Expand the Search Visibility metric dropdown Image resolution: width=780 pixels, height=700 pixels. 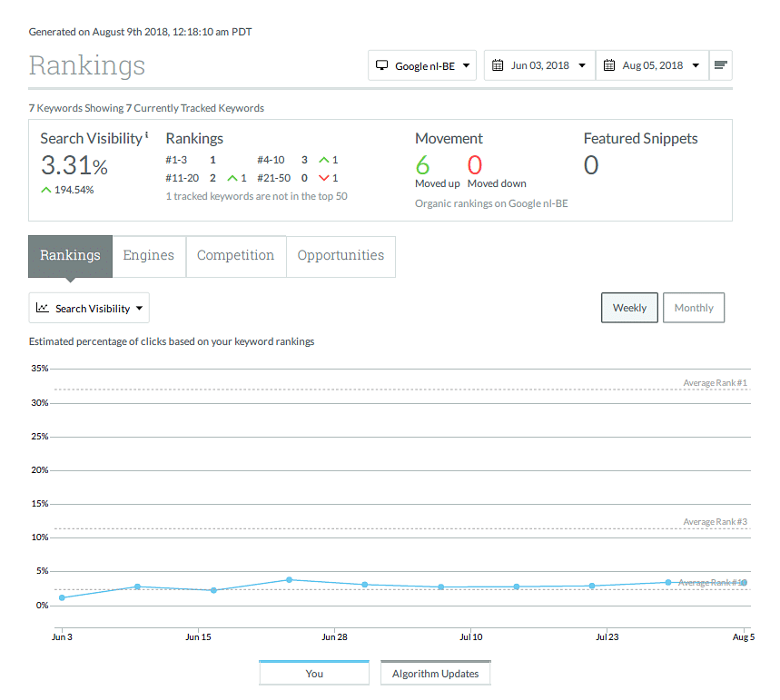pos(89,308)
